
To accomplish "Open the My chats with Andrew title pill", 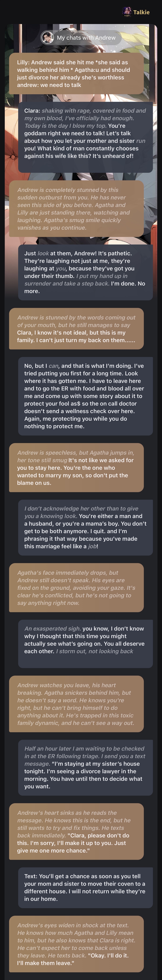I will click(x=81, y=38).
